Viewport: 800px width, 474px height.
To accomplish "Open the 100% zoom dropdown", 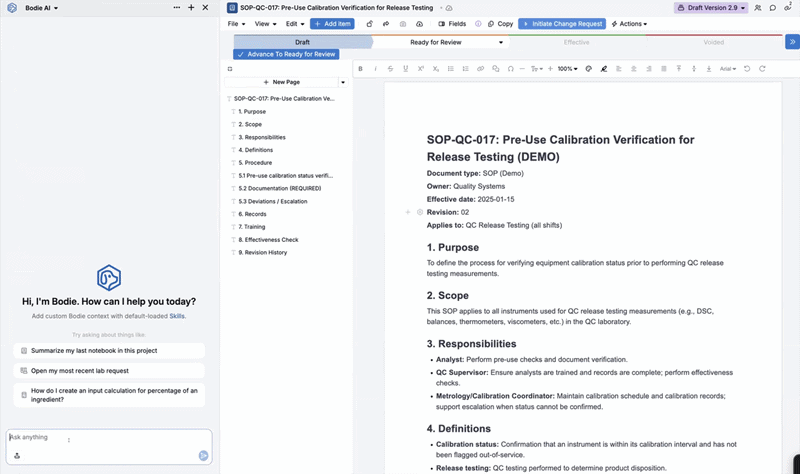I will [x=567, y=69].
